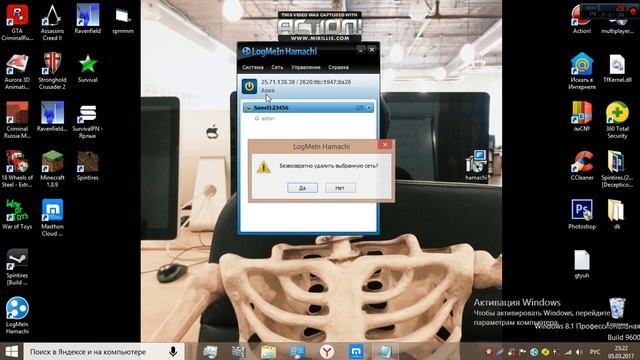640x360 pixels.
Task: Open Spintires brown desktop icon
Action: 87,166
